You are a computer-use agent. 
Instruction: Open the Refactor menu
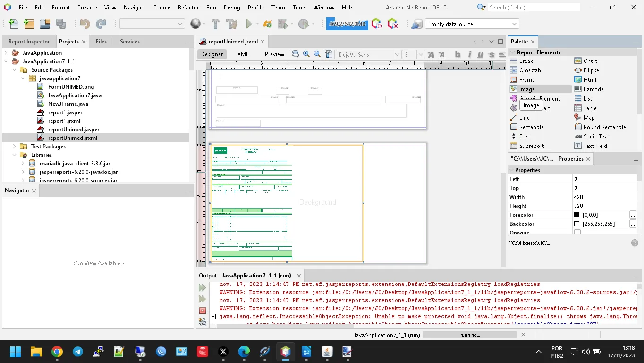point(188,8)
